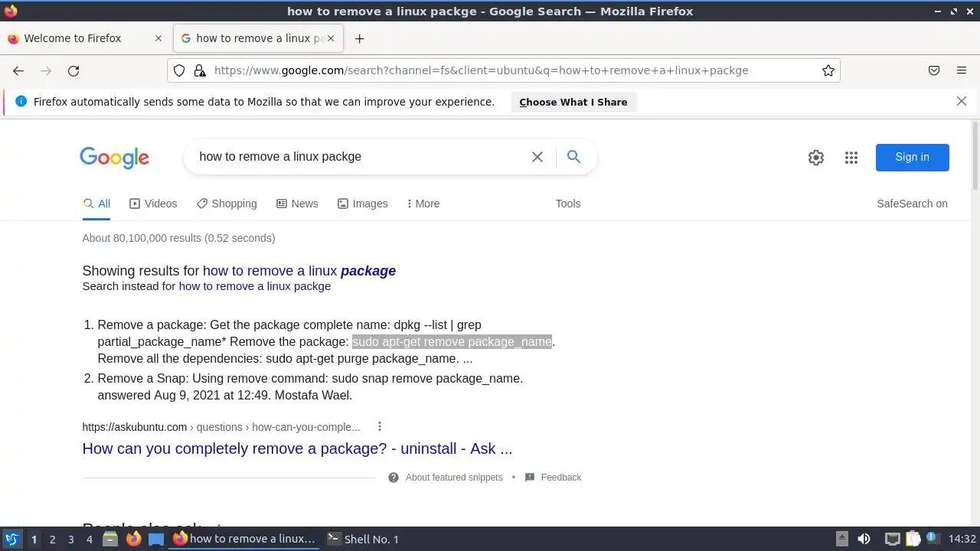Click in the Google search input field
This screenshot has width=980, height=551.
coord(360,157)
